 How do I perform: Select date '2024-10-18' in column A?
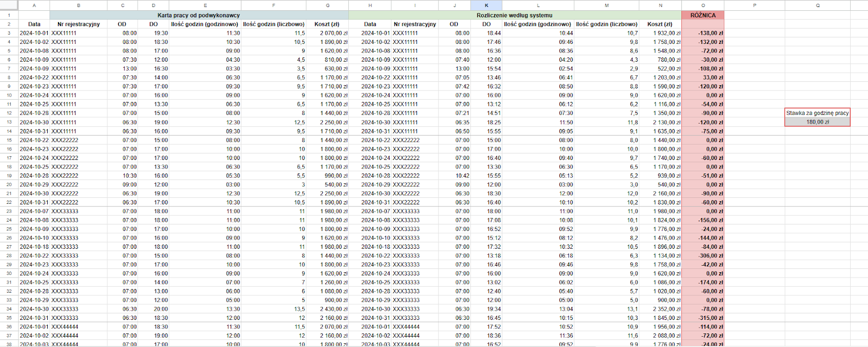pos(34,247)
